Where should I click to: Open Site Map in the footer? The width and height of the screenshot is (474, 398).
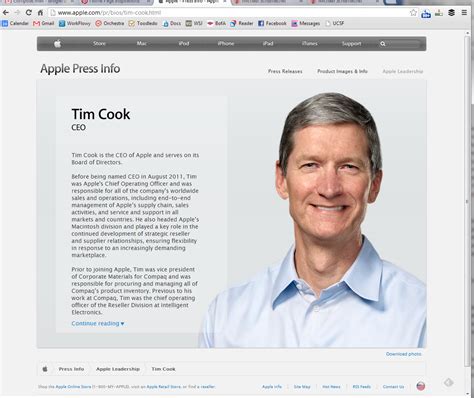[x=302, y=387]
